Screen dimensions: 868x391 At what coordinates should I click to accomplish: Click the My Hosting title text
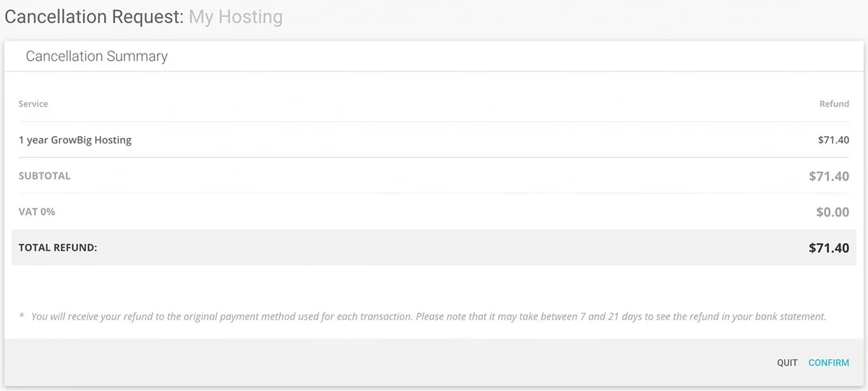(x=236, y=17)
